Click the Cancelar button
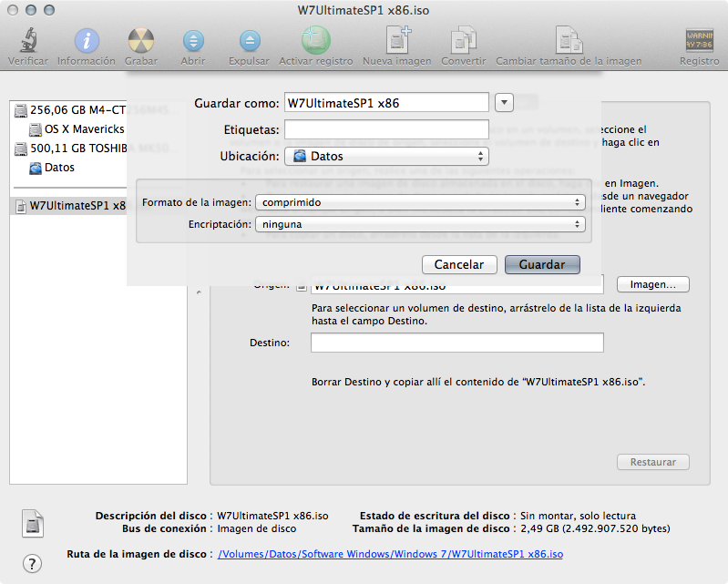 click(459, 264)
